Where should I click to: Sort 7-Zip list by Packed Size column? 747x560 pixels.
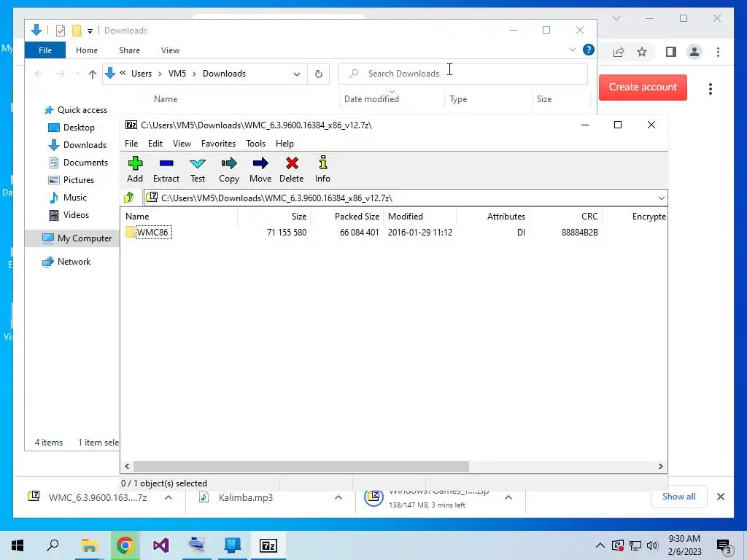pyautogui.click(x=347, y=216)
